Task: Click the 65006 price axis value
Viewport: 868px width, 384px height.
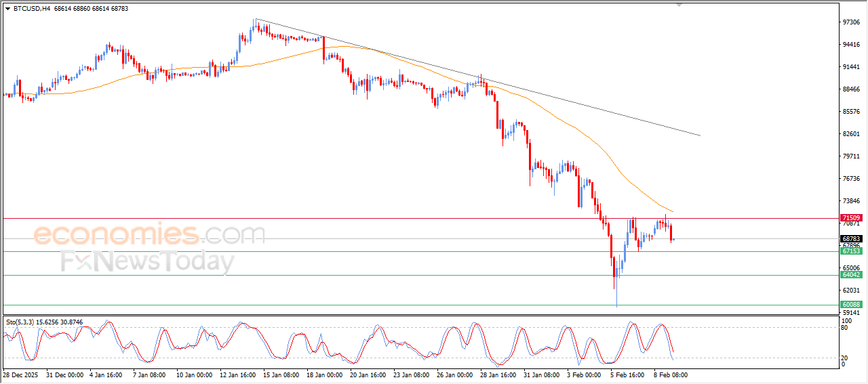Action: (850, 268)
